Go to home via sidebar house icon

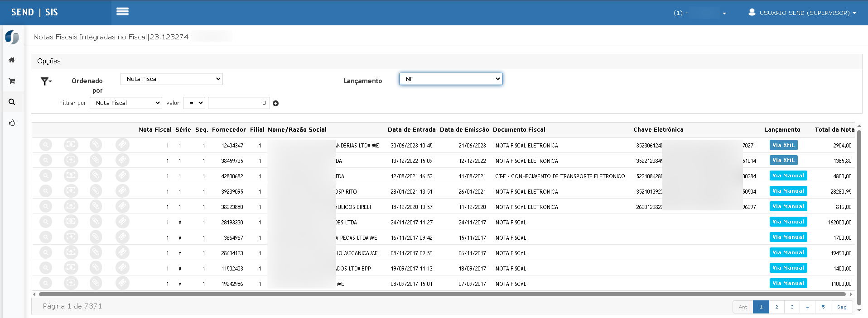12,60
